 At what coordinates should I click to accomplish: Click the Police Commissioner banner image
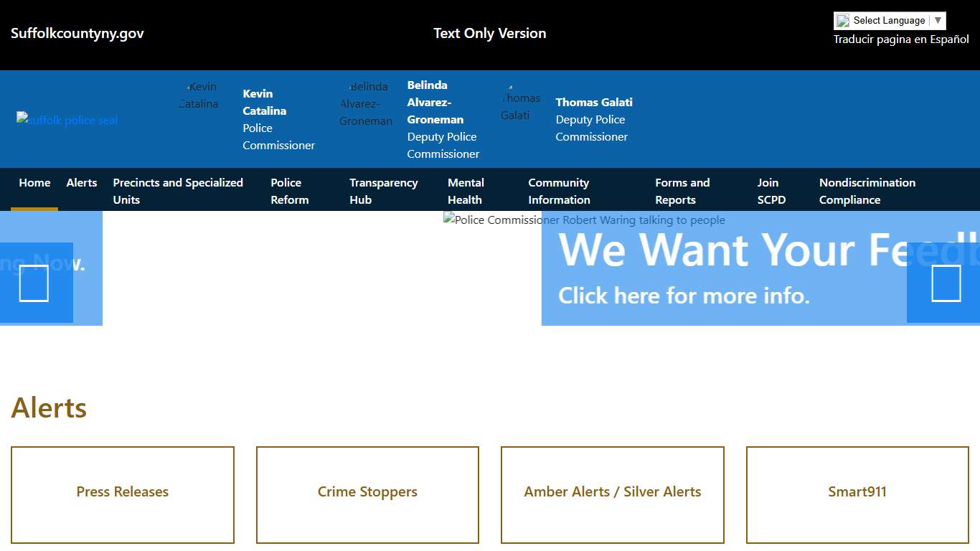584,220
